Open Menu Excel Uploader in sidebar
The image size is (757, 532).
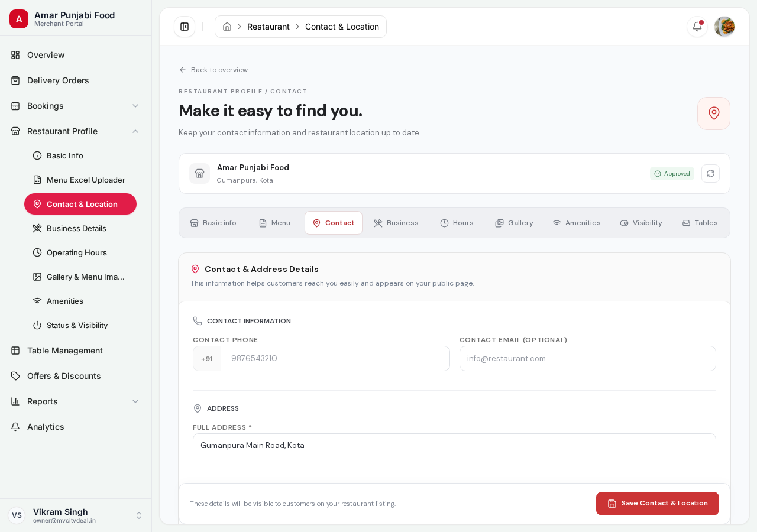click(80, 180)
